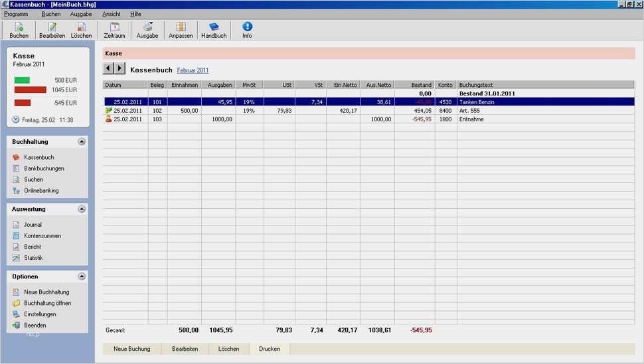The image size is (644, 364).
Task: Click the Bearbeiten toolbar icon
Action: pyautogui.click(x=52, y=27)
